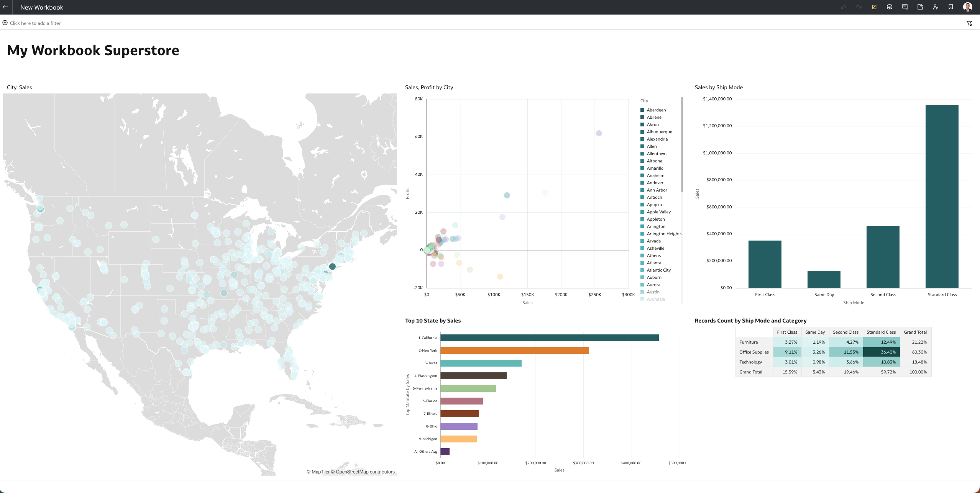Click the City legend scrollbar
The image size is (980, 493).
(682, 146)
